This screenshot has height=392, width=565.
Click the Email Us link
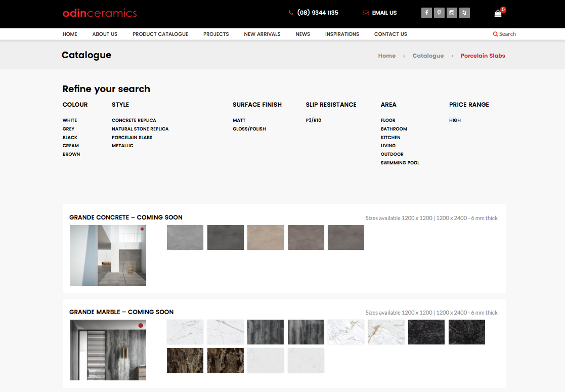384,13
